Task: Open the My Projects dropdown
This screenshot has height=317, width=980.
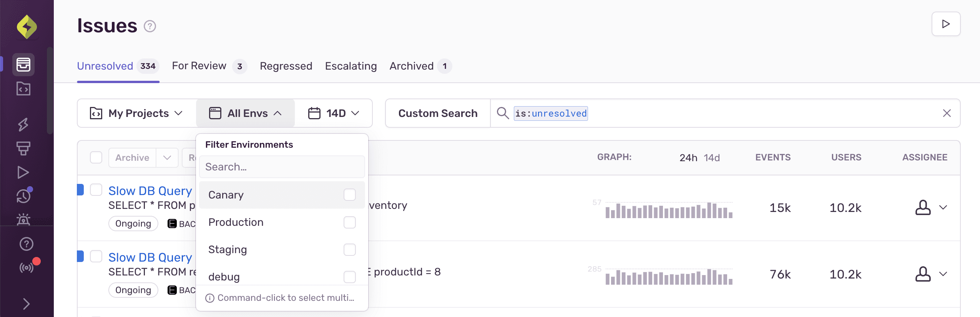Action: tap(136, 113)
